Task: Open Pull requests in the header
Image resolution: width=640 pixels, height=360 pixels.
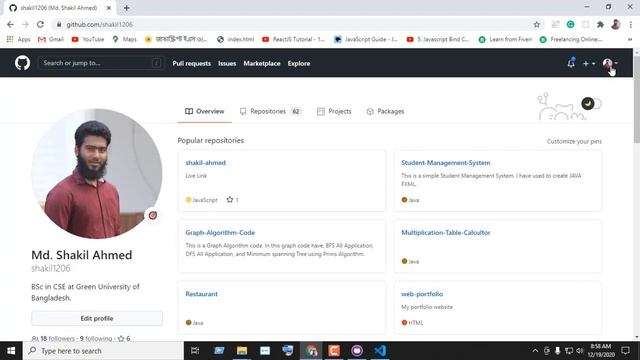Action: point(191,63)
